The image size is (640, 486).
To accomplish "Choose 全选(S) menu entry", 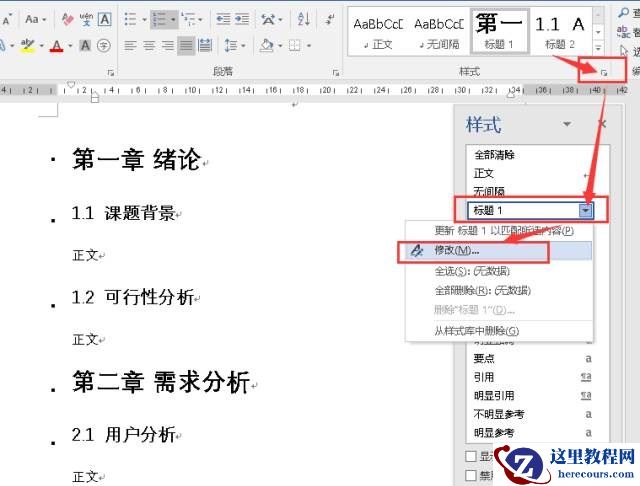I will click(x=472, y=271).
